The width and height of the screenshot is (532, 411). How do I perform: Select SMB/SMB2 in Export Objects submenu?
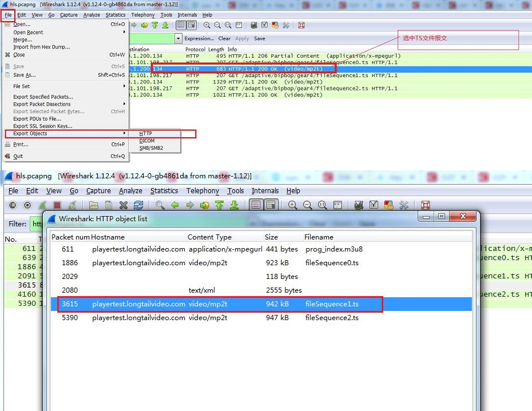point(151,148)
